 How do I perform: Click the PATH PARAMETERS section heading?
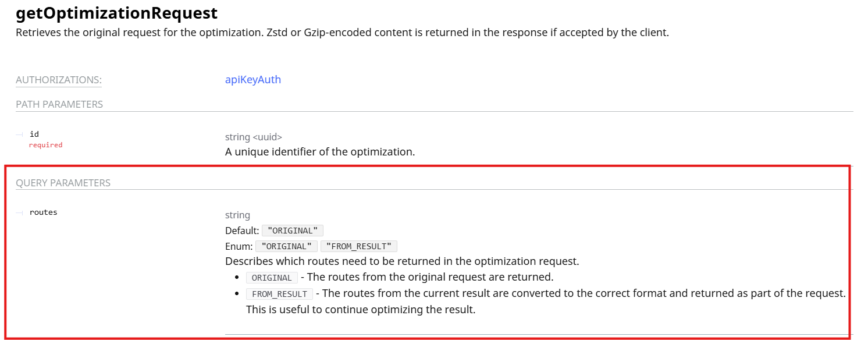(59, 104)
